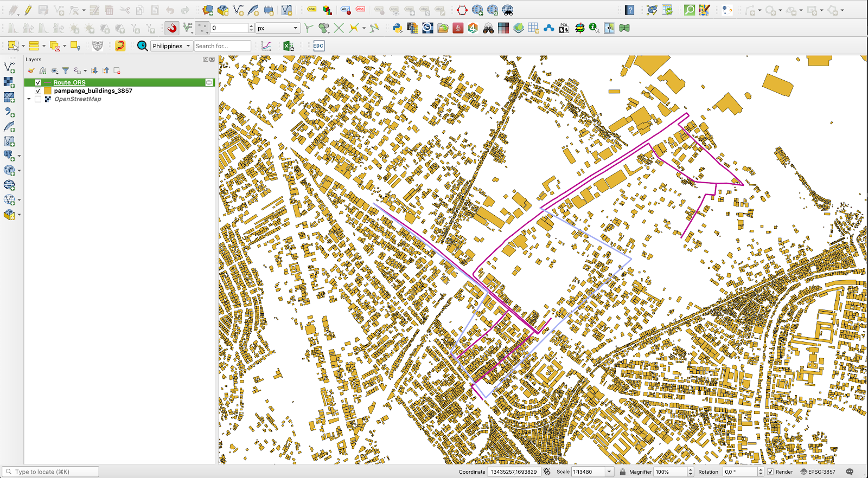Open the Scale dropdown in status bar
Screen dimensions: 868x478
[609, 471]
